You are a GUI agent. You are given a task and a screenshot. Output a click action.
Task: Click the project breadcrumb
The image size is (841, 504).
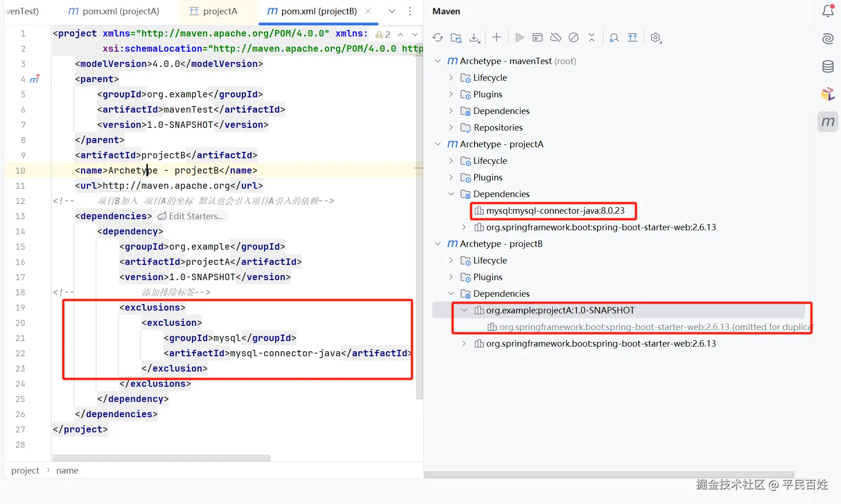[x=25, y=470]
